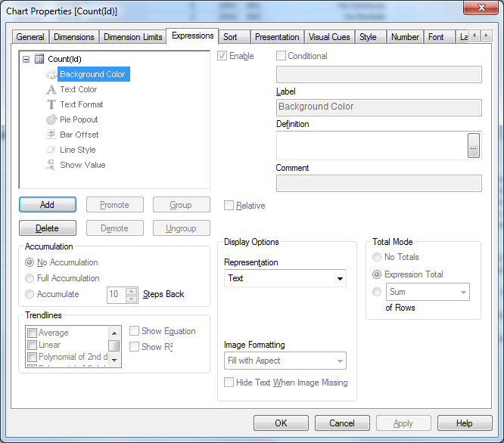Image resolution: width=504 pixels, height=443 pixels.
Task: Check the Linear trendline box
Action: pyautogui.click(x=32, y=345)
